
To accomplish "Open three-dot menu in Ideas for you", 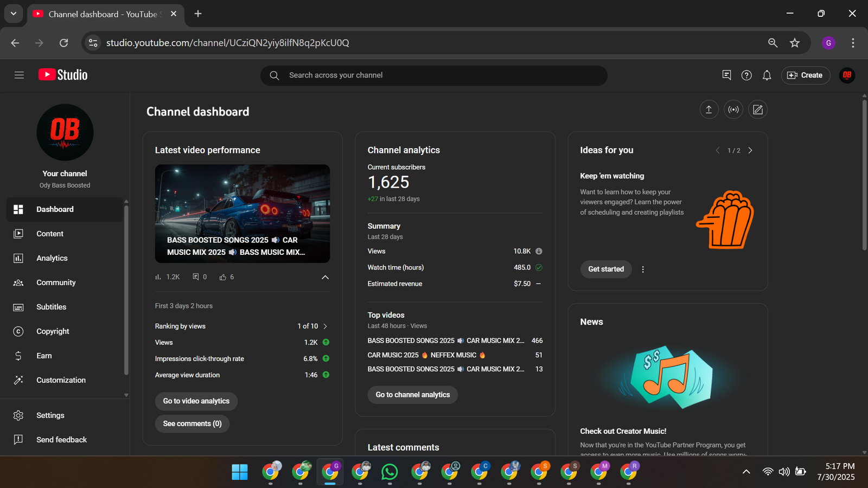I will 643,269.
